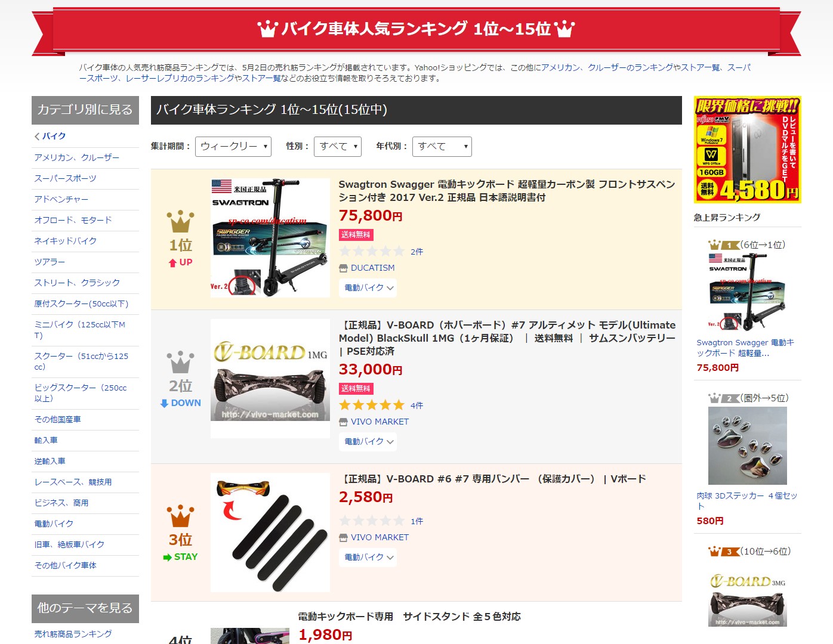This screenshot has width=833, height=644.
Task: Open the 集計期間 ウィークリー dropdown
Action: point(233,147)
